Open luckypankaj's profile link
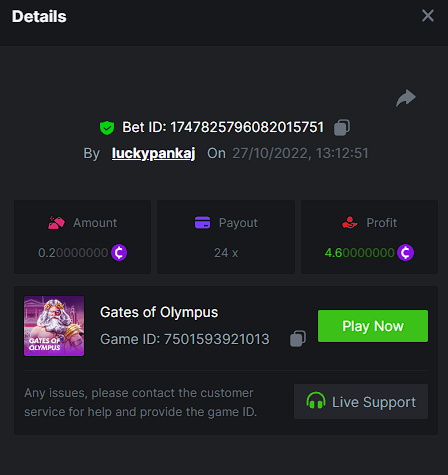448x475 pixels. (x=153, y=153)
